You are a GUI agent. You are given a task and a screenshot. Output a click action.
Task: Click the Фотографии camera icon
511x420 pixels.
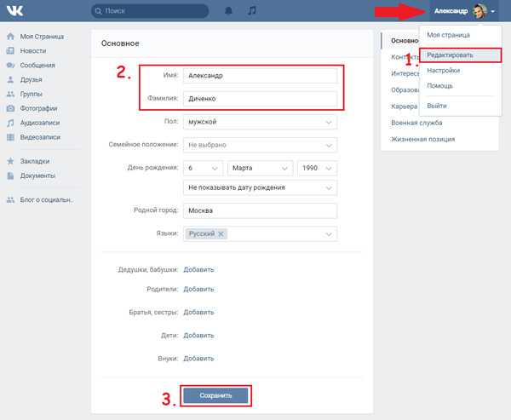10,108
